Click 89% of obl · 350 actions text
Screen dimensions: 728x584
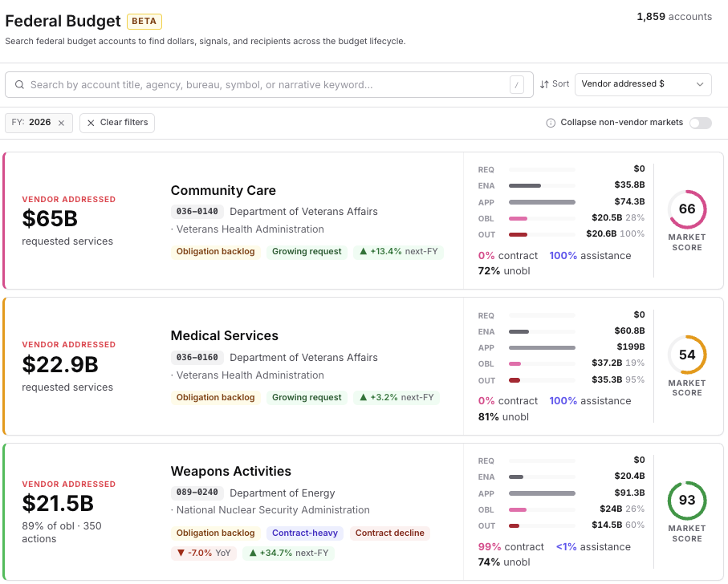pos(62,533)
